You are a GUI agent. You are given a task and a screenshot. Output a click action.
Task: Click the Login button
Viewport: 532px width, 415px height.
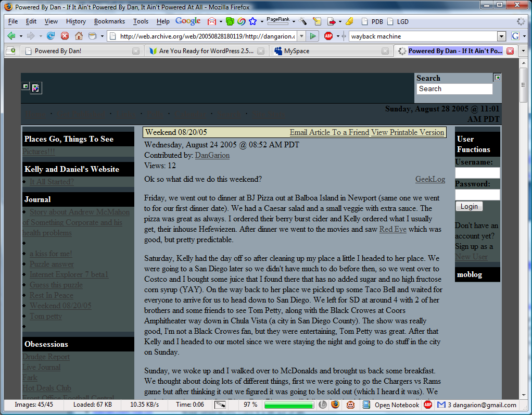469,206
